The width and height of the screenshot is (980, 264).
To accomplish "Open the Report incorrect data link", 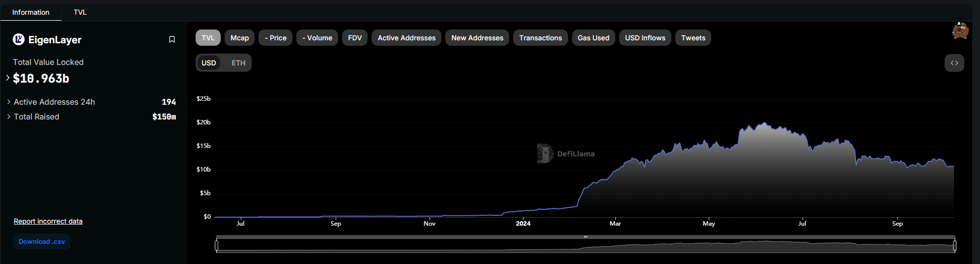I will click(48, 221).
